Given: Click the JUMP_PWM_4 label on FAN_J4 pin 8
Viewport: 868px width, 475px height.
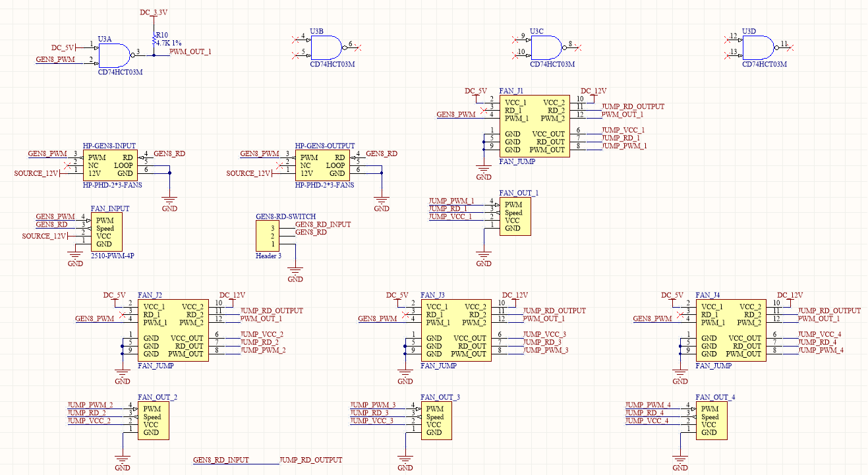Looking at the screenshot, I should pos(821,350).
